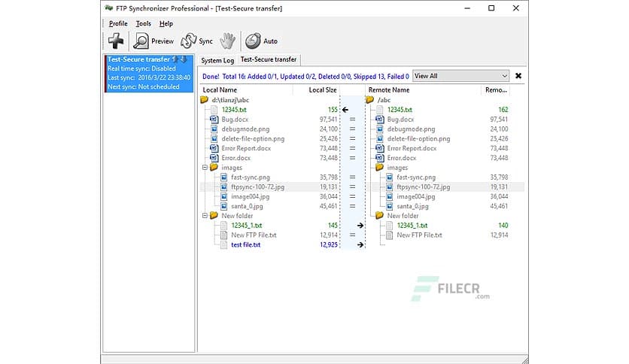The width and height of the screenshot is (629, 364).
Task: Click the remote images folder icon
Action: [379, 167]
